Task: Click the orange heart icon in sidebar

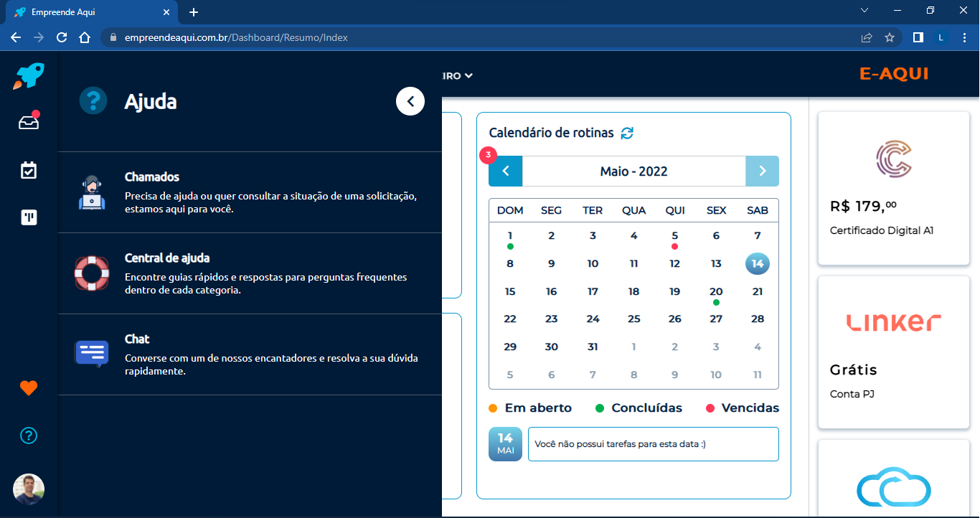Action: (29, 388)
